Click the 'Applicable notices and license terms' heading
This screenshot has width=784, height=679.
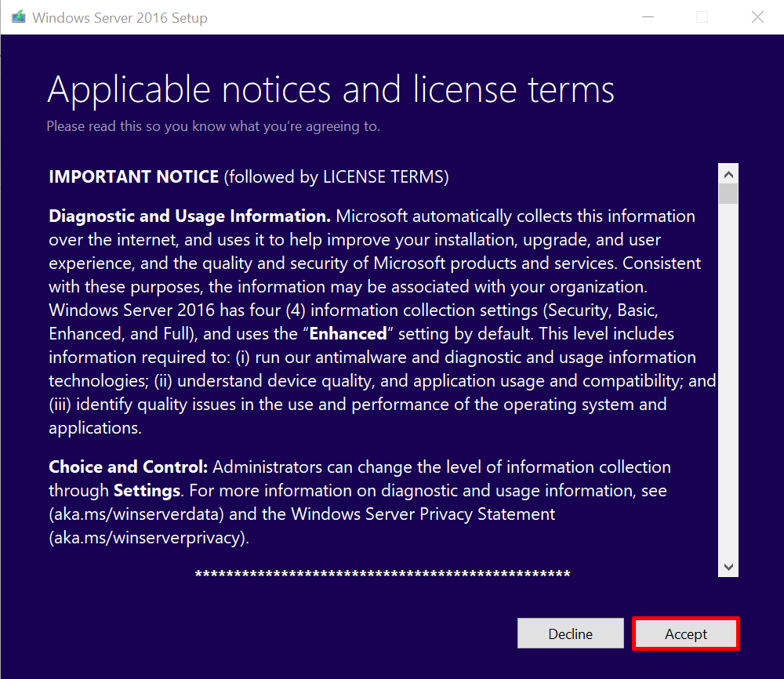click(331, 90)
